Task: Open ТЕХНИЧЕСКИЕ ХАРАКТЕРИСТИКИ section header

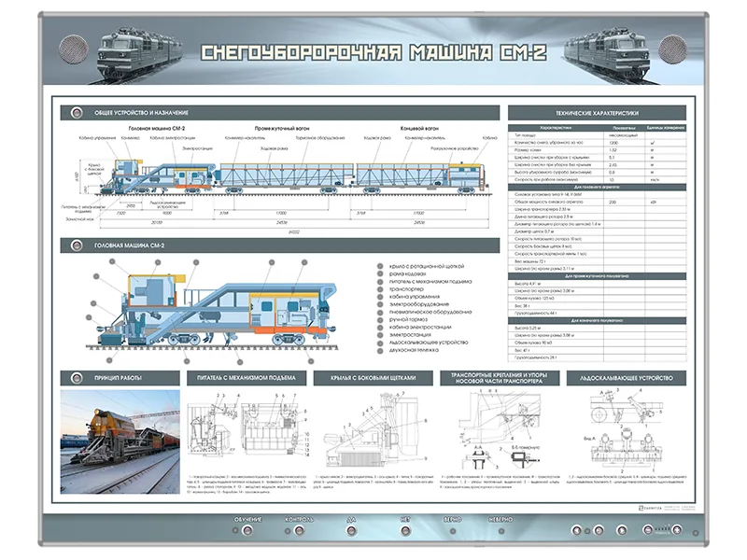Action: coord(597,113)
